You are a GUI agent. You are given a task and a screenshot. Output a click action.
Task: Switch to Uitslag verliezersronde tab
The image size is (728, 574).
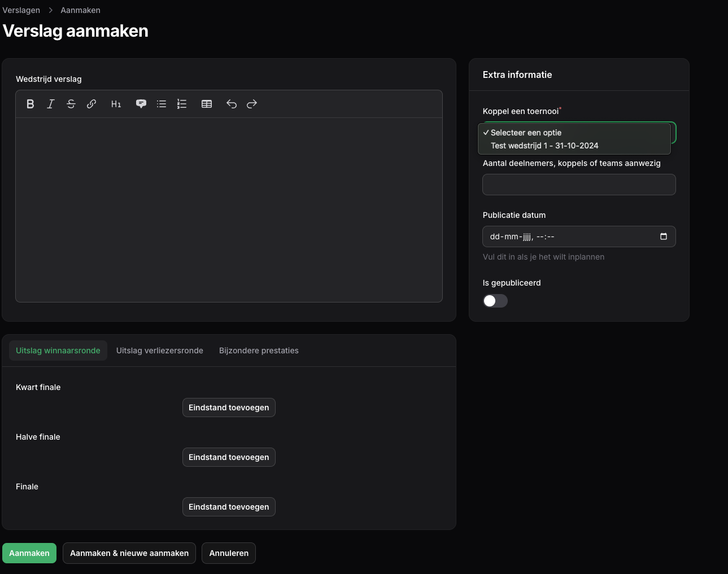(160, 350)
